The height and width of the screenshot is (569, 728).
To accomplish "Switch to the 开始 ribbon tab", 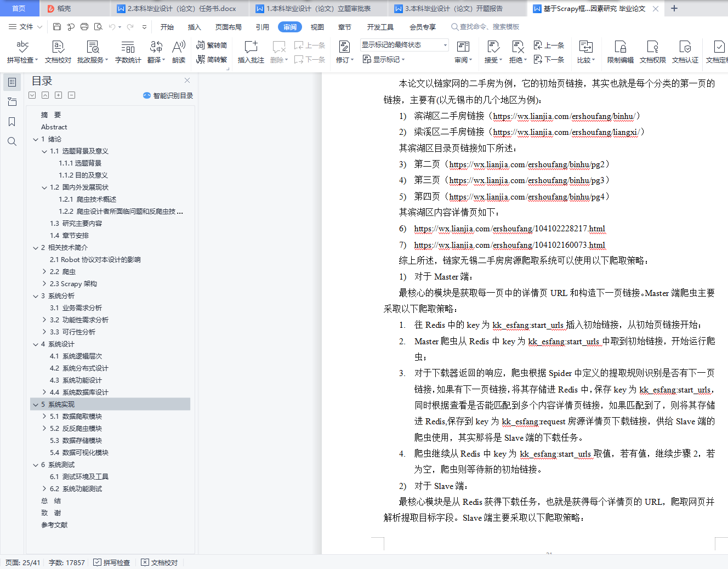I will click(x=167, y=27).
